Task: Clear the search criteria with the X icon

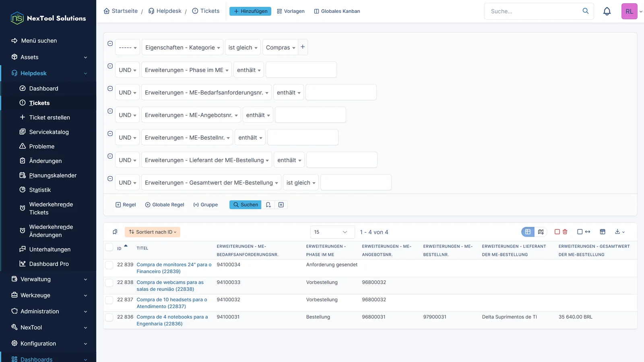Action: tap(281, 205)
